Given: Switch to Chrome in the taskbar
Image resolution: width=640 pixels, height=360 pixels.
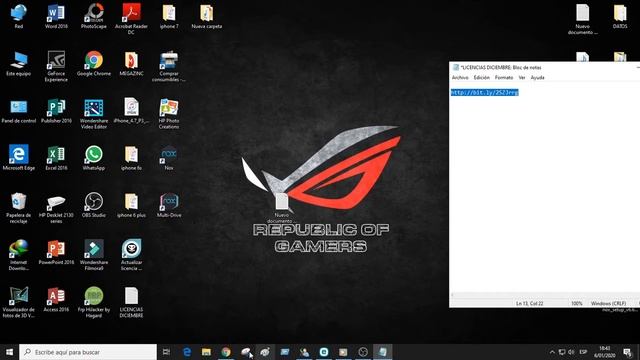Looking at the screenshot, I should click(x=226, y=352).
